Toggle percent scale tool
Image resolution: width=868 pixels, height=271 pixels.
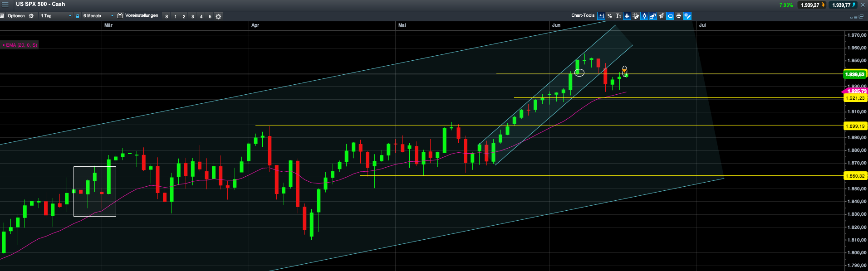coord(610,16)
